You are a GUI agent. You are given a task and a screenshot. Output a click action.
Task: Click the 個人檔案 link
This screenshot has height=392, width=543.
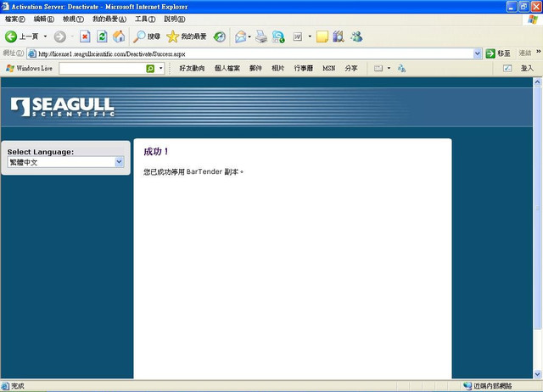click(x=227, y=68)
